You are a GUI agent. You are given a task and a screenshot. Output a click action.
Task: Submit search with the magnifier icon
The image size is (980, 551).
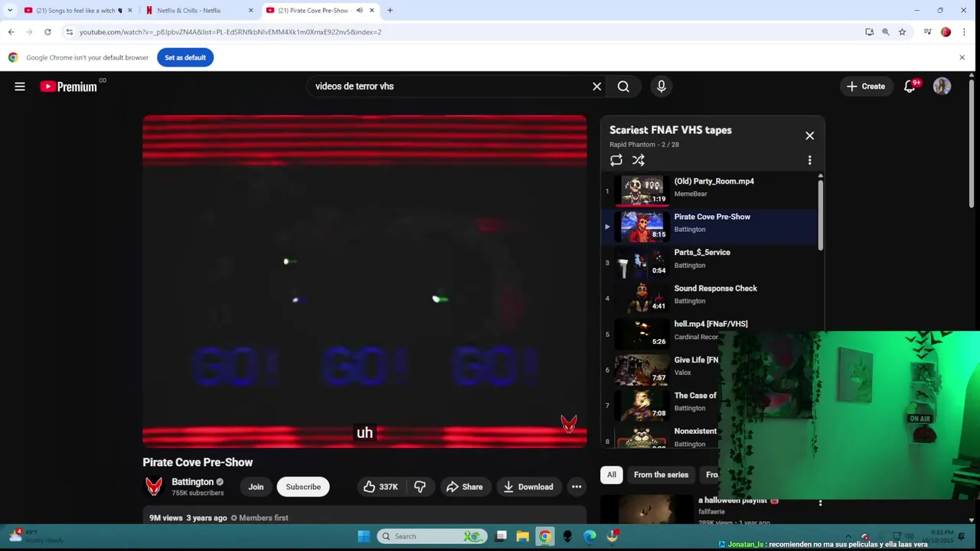tap(623, 86)
